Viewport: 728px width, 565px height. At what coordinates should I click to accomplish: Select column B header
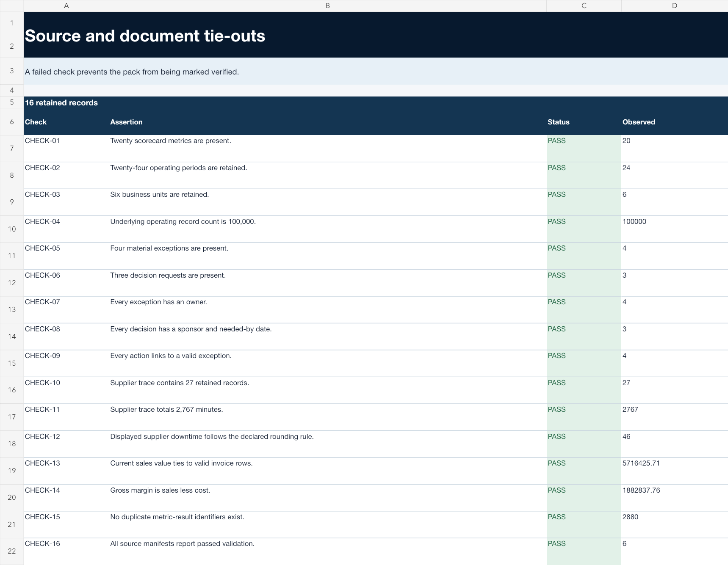(x=327, y=6)
